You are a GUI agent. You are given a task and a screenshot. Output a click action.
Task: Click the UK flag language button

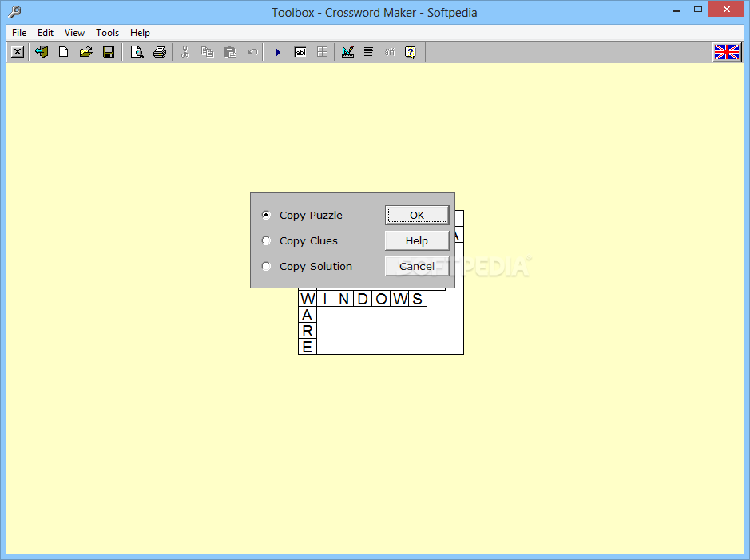(x=727, y=52)
